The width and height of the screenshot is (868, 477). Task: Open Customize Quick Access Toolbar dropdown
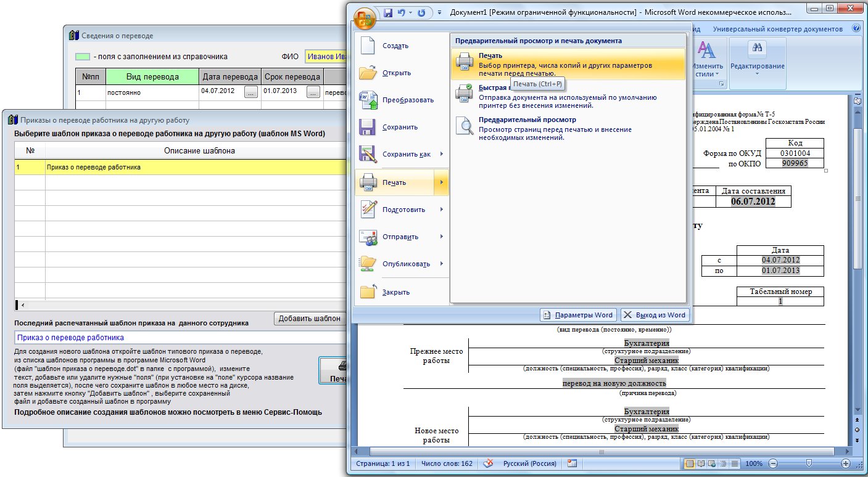[x=439, y=12]
